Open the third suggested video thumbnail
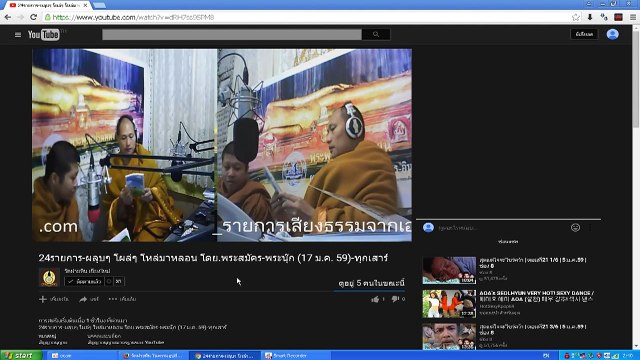 (449, 336)
